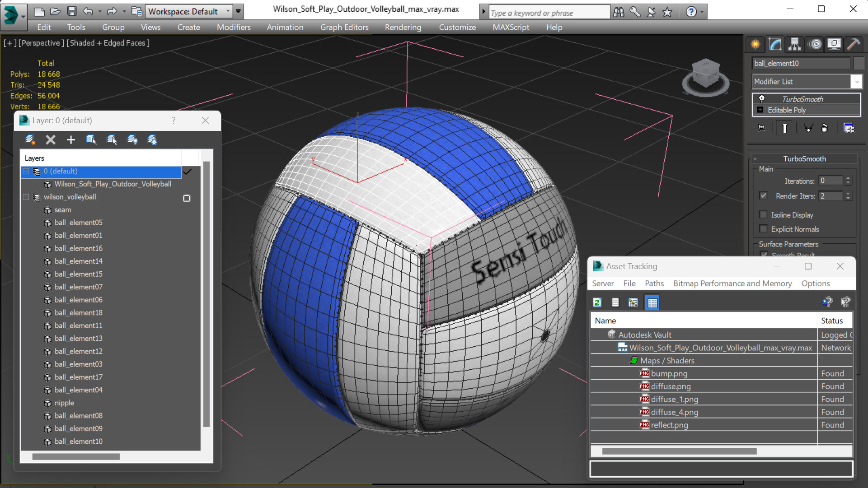Open the Utilities hammer panel tab
Image resolution: width=868 pixels, height=488 pixels.
[853, 44]
